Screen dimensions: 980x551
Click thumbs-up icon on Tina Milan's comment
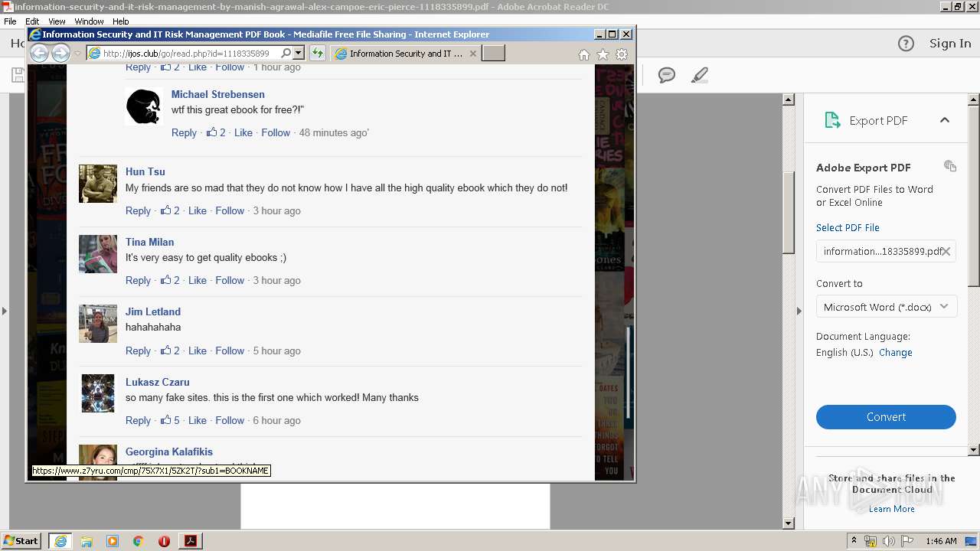[165, 279]
